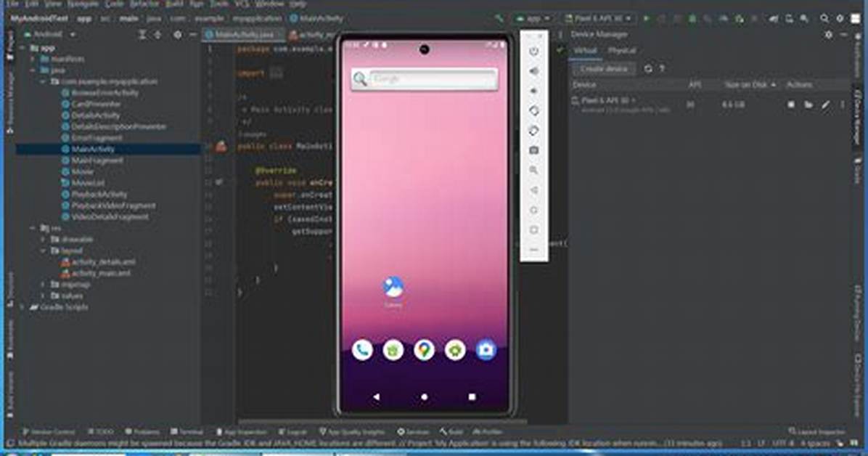Screen dimensions: 868x456
Task: Click the emulator zoom magnifier icon
Action: [533, 170]
